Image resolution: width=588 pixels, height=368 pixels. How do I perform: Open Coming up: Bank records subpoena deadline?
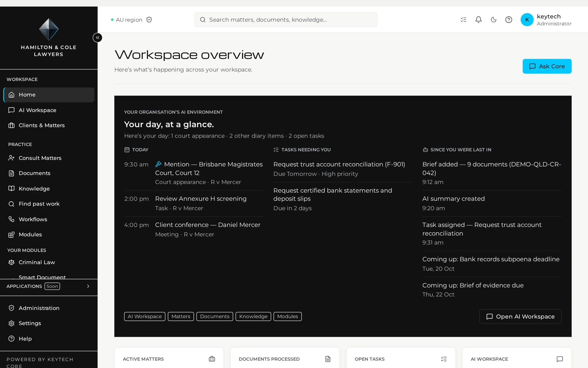[492, 264]
